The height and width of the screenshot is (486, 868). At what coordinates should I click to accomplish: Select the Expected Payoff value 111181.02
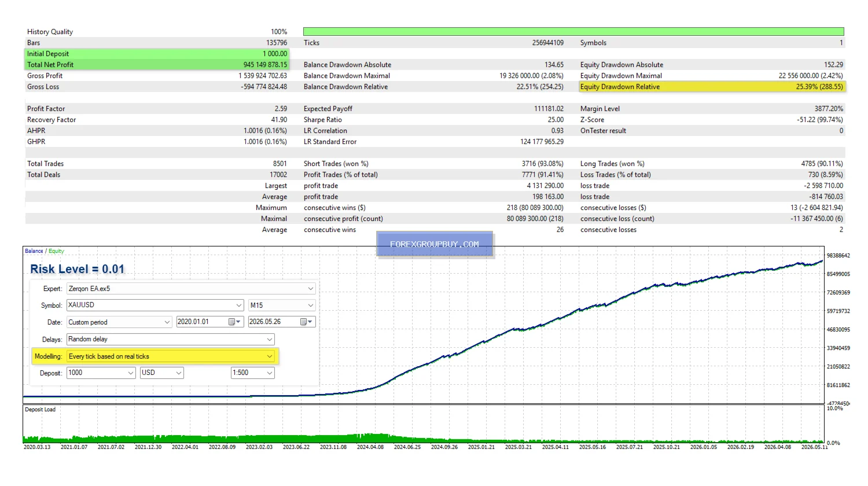pyautogui.click(x=549, y=109)
